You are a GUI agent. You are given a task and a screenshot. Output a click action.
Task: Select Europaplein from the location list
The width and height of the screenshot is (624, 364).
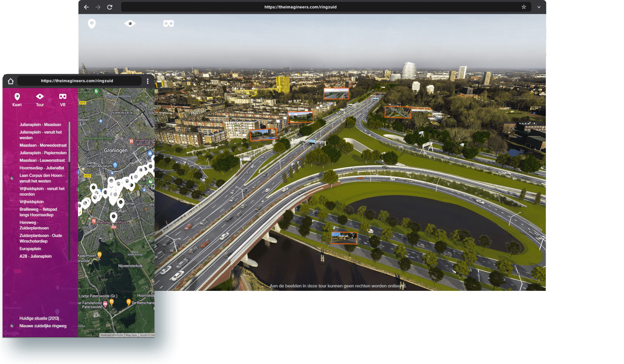30,249
